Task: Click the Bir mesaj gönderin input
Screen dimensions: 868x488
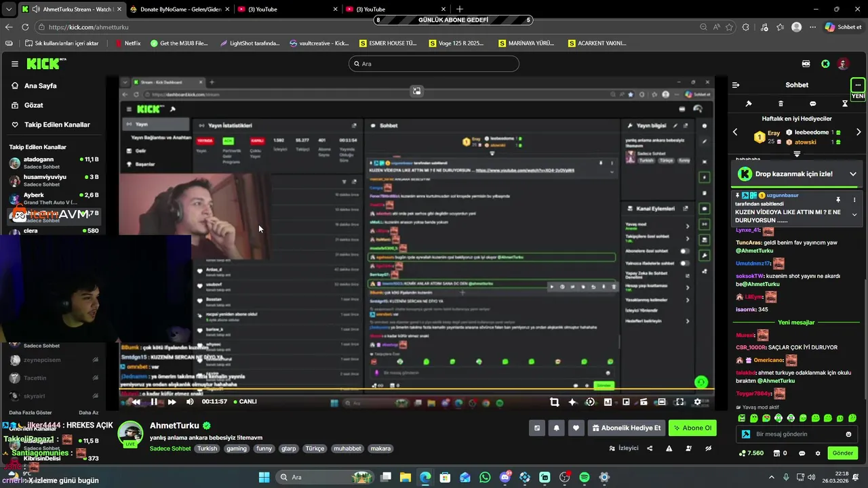Action: pos(796,434)
